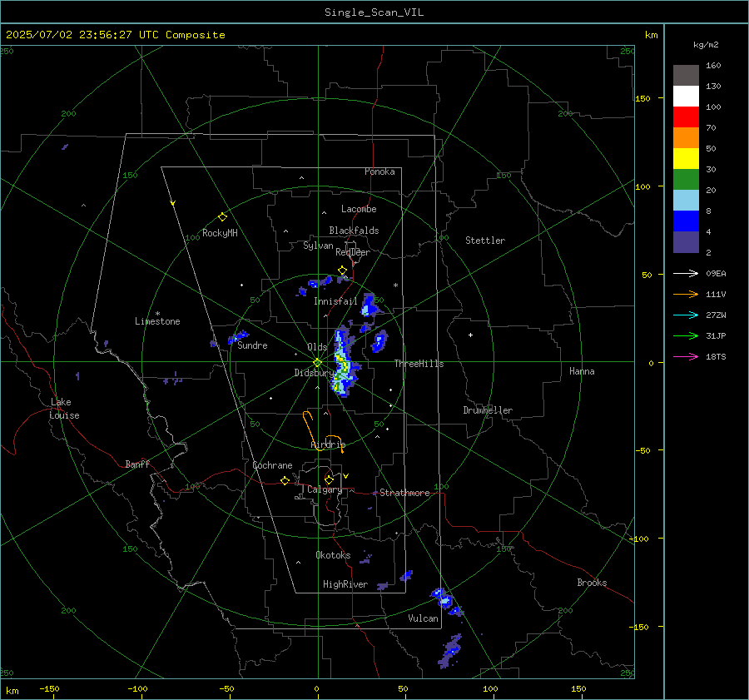Click the magenta 18TS arrow icon
The width and height of the screenshot is (749, 700).
click(686, 356)
